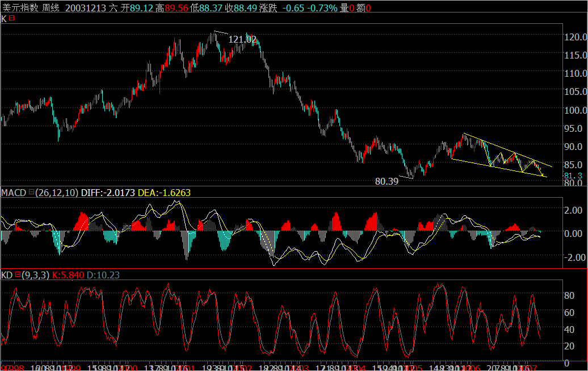Click the 周线 period label
The width and height of the screenshot is (588, 371).
click(x=51, y=8)
